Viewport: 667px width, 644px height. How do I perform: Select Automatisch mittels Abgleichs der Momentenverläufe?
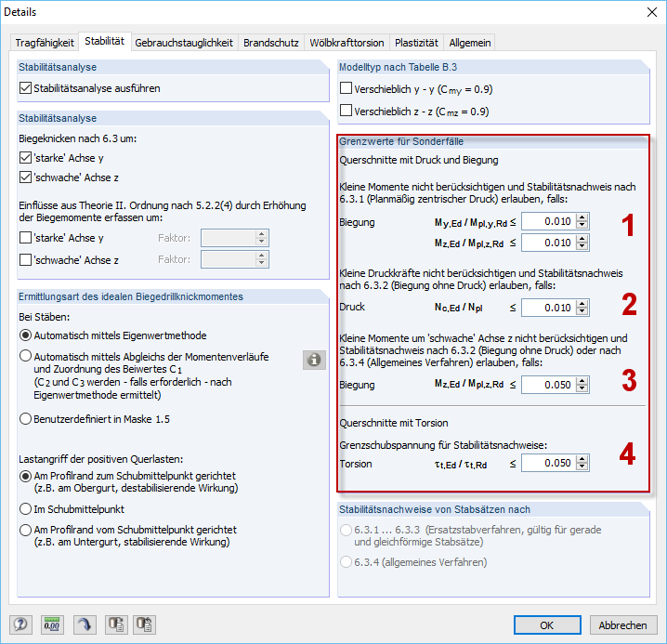[x=25, y=356]
